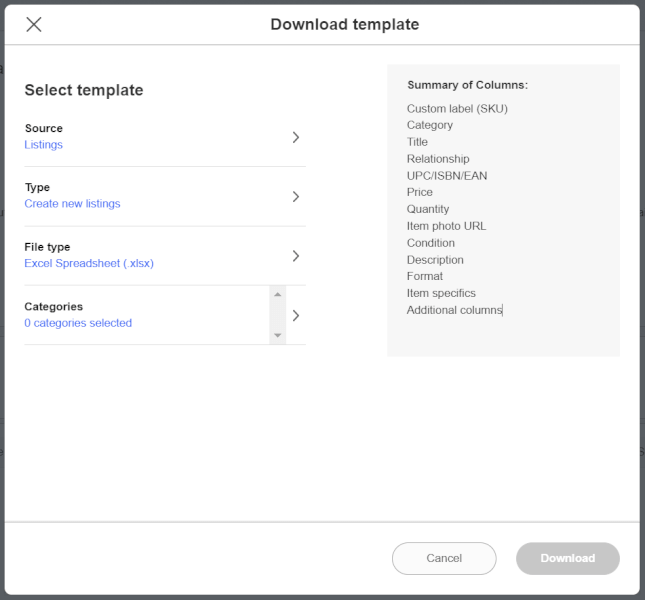Click Additional columns in the summary

point(454,310)
